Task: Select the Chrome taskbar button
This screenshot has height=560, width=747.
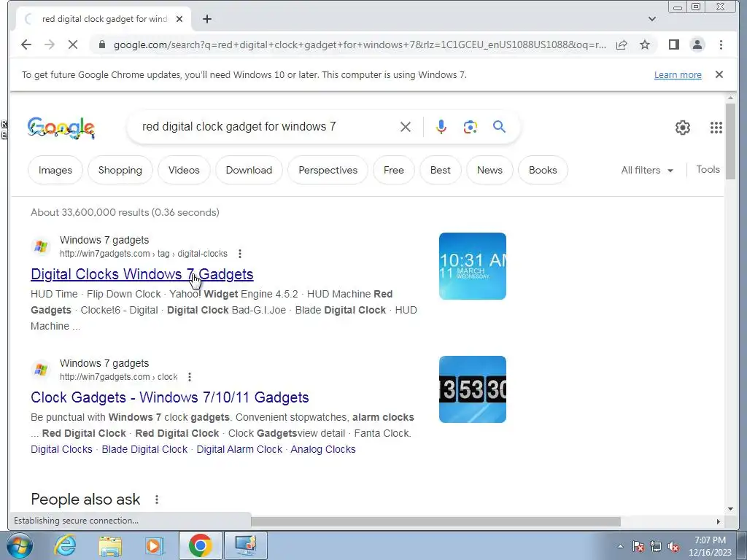Action: click(x=200, y=545)
